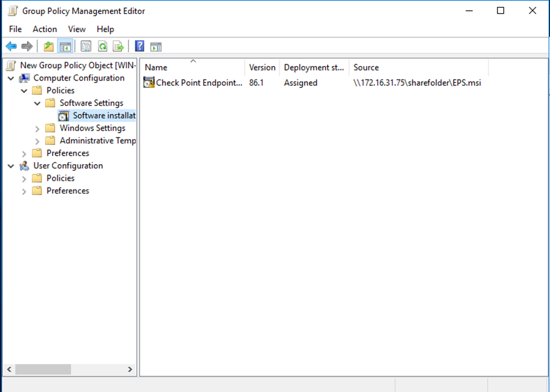Viewport: 550px width, 392px height.
Task: Click the Properties toolbar icon
Action: click(x=86, y=46)
